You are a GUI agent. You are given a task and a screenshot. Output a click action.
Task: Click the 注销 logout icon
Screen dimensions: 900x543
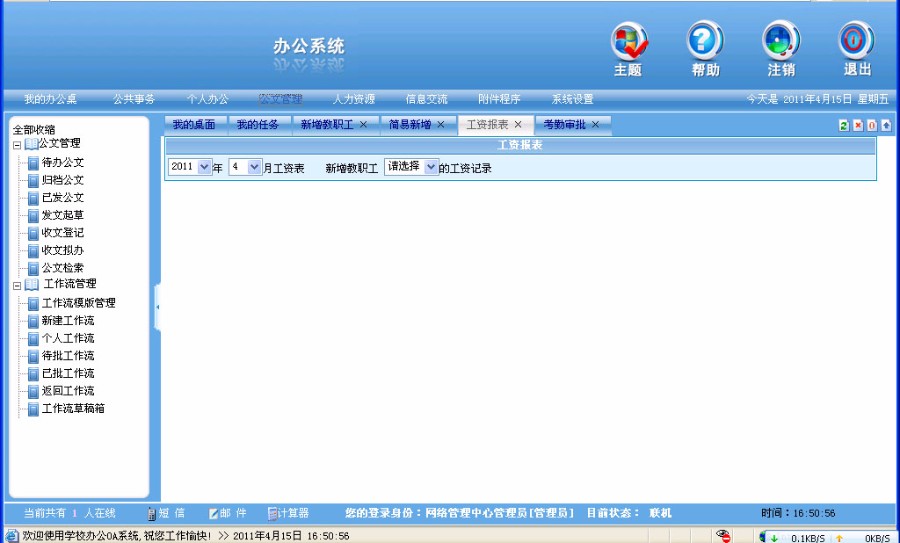pos(781,41)
